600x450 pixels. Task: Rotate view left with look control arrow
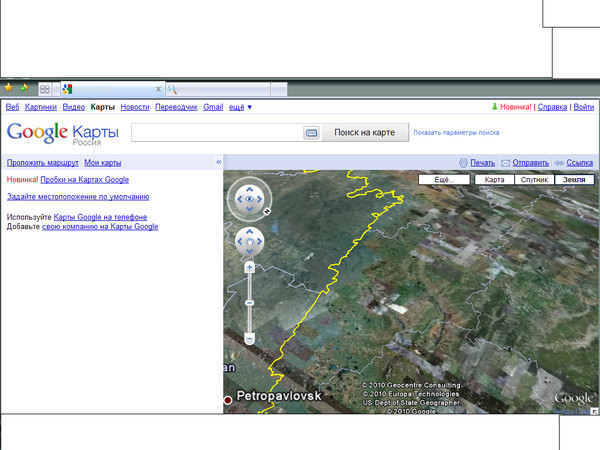point(240,199)
